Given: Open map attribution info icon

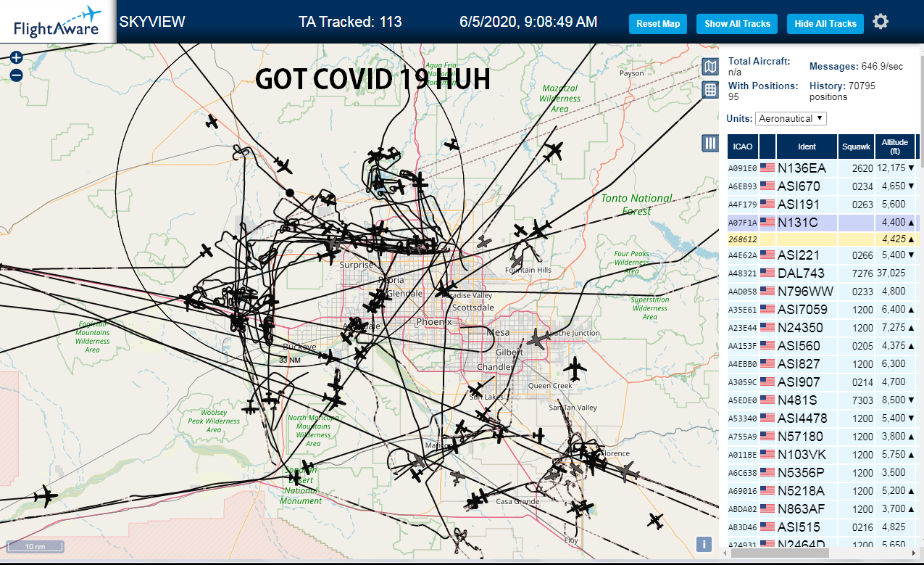Looking at the screenshot, I should point(703,545).
